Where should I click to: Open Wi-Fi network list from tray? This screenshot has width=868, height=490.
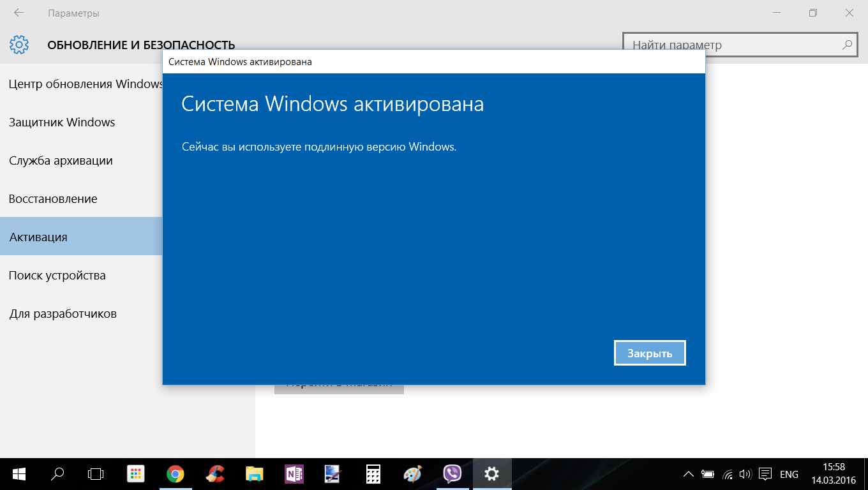[726, 474]
